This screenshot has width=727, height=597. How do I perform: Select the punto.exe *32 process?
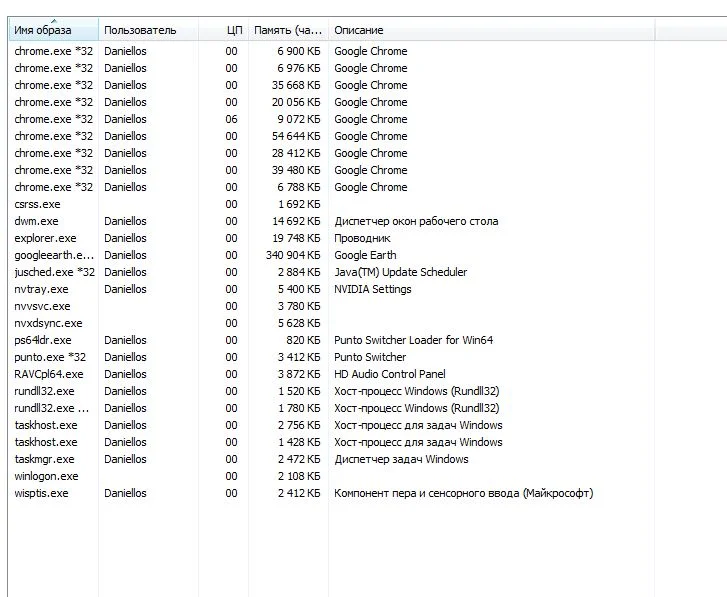pyautogui.click(x=50, y=357)
